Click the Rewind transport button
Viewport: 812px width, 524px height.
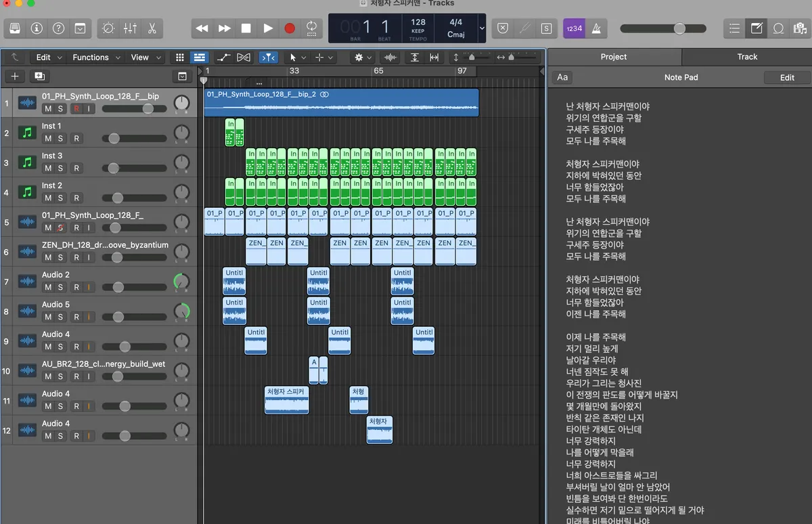click(x=202, y=28)
